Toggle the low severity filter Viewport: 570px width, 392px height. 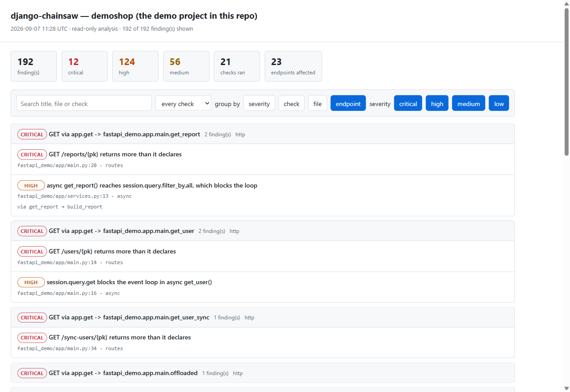(x=499, y=103)
